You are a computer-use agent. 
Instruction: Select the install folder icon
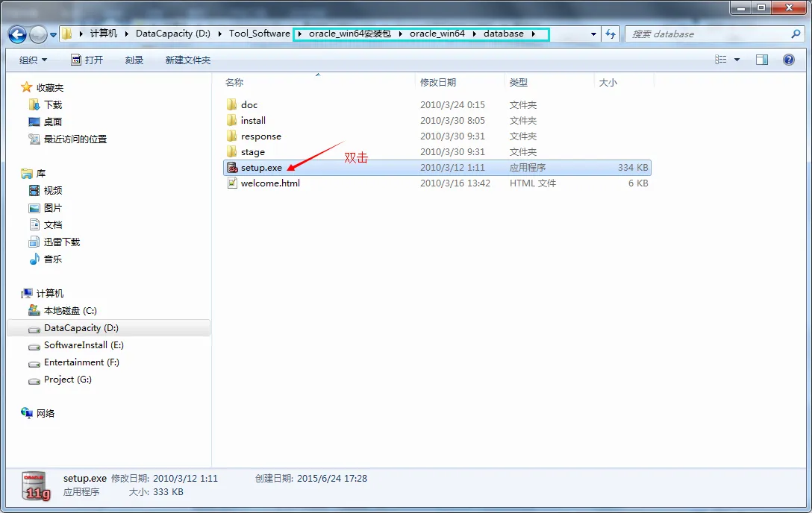(232, 121)
